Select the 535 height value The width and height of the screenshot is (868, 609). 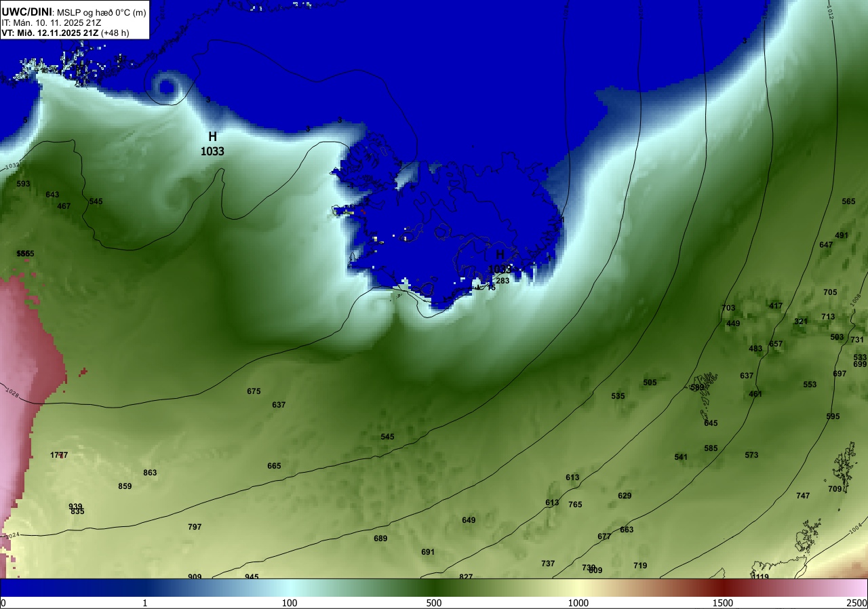(x=618, y=396)
